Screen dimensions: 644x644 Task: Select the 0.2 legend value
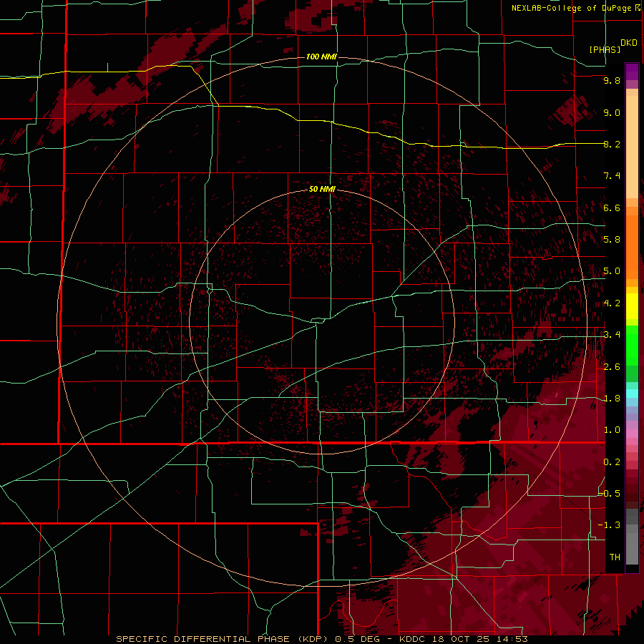612,462
